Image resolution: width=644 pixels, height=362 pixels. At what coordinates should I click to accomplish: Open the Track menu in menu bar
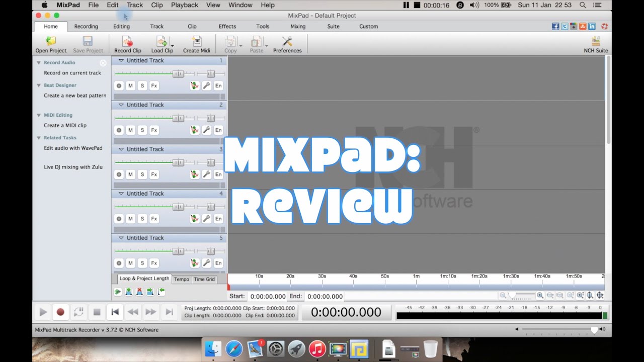tap(135, 5)
